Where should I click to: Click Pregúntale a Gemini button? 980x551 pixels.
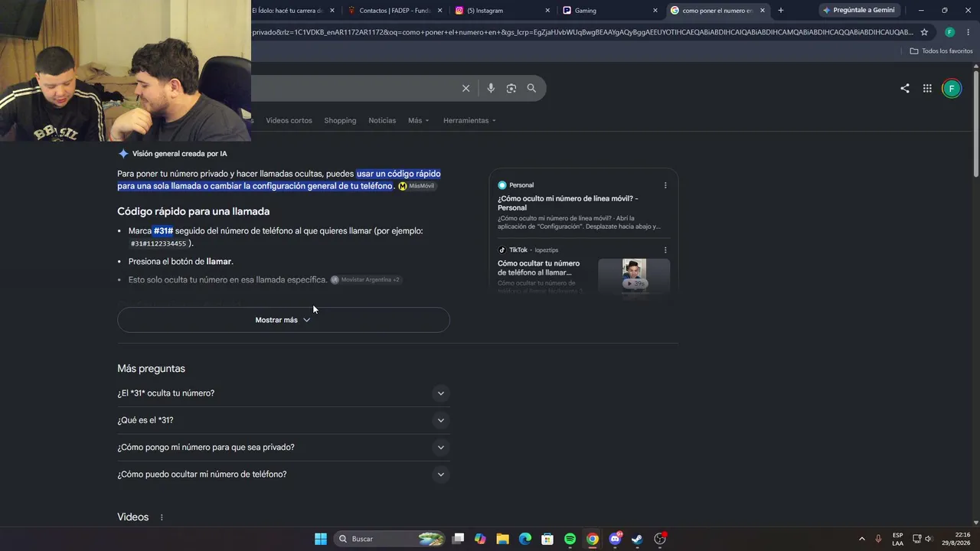click(x=858, y=10)
